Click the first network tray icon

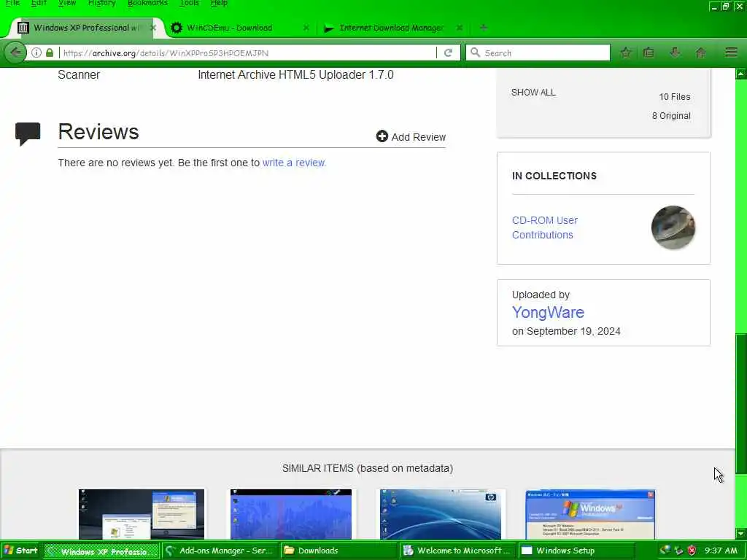(x=665, y=551)
